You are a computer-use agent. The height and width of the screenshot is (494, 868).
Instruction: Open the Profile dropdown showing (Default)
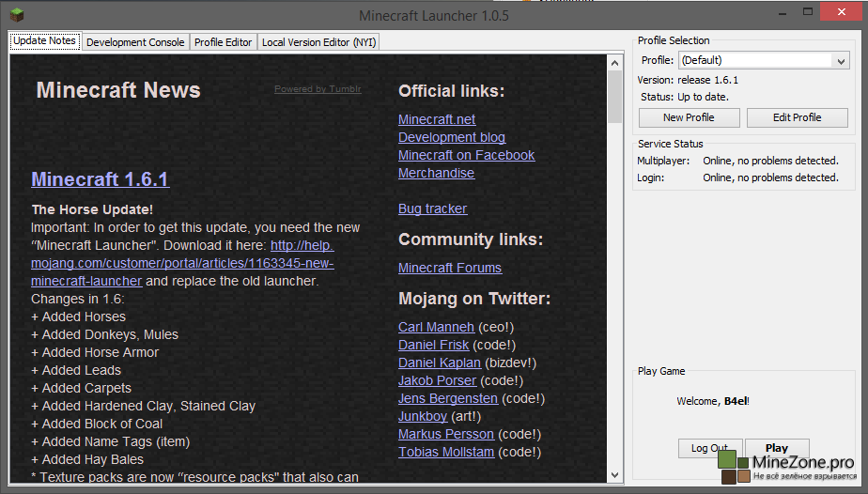click(x=763, y=60)
